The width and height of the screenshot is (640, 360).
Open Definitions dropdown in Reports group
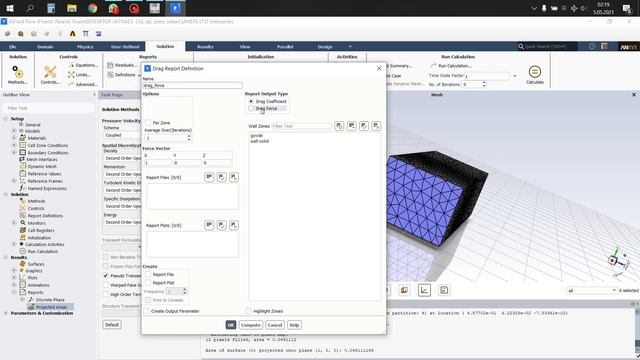(124, 75)
